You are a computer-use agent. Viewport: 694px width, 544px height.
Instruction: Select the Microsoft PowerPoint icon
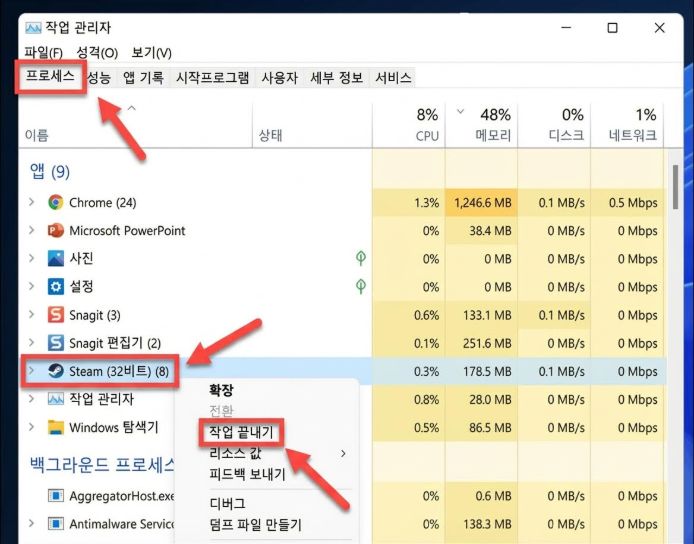(x=55, y=231)
